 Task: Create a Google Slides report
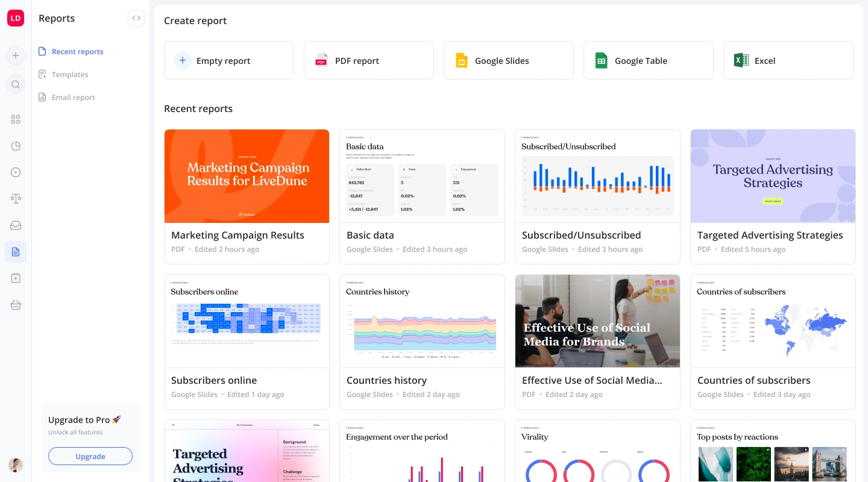(x=509, y=60)
